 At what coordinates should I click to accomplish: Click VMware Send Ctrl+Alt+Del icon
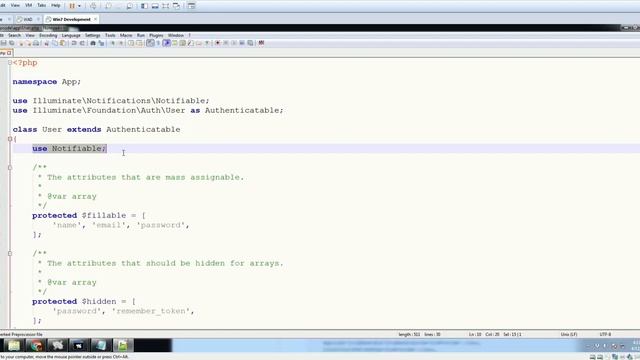point(93,6)
